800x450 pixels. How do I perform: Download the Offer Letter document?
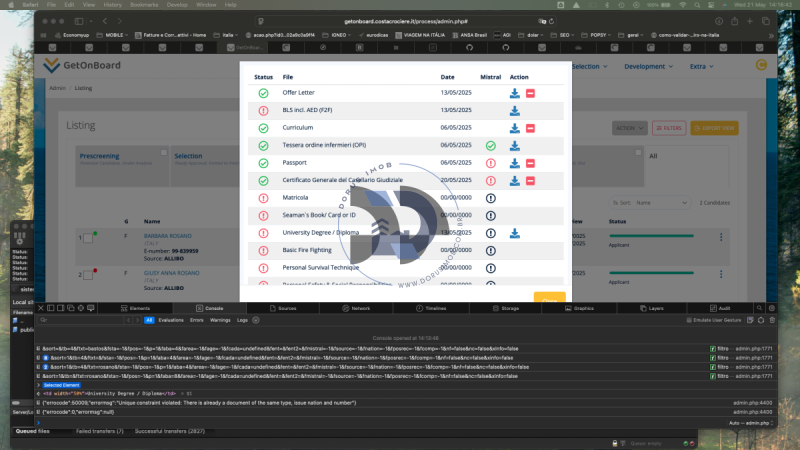click(x=514, y=94)
